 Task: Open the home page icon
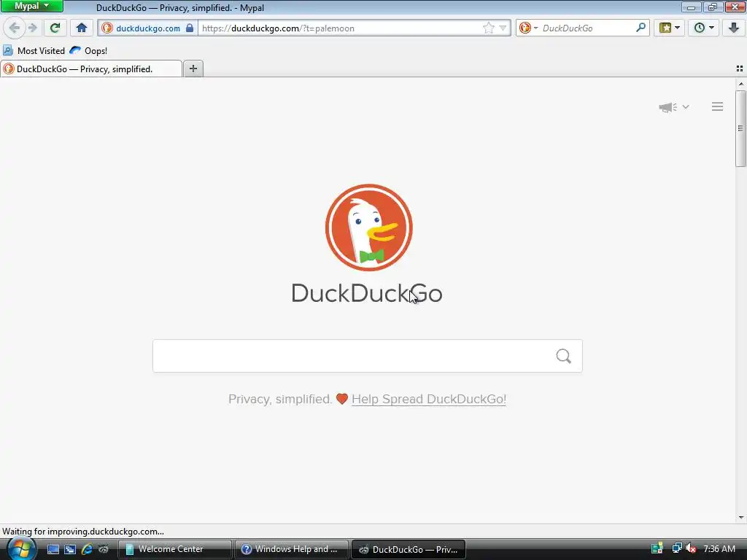point(82,28)
